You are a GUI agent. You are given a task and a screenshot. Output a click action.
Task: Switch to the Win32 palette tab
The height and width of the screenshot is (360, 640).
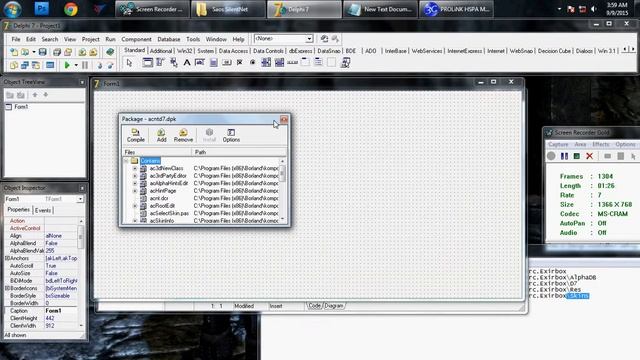(x=184, y=51)
